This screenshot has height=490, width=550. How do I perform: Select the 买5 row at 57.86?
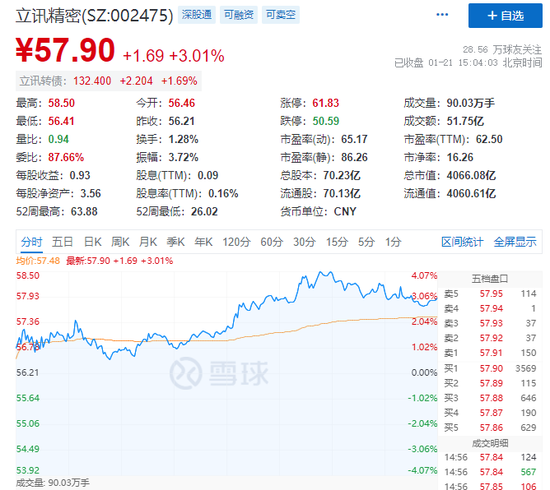tap(490, 428)
